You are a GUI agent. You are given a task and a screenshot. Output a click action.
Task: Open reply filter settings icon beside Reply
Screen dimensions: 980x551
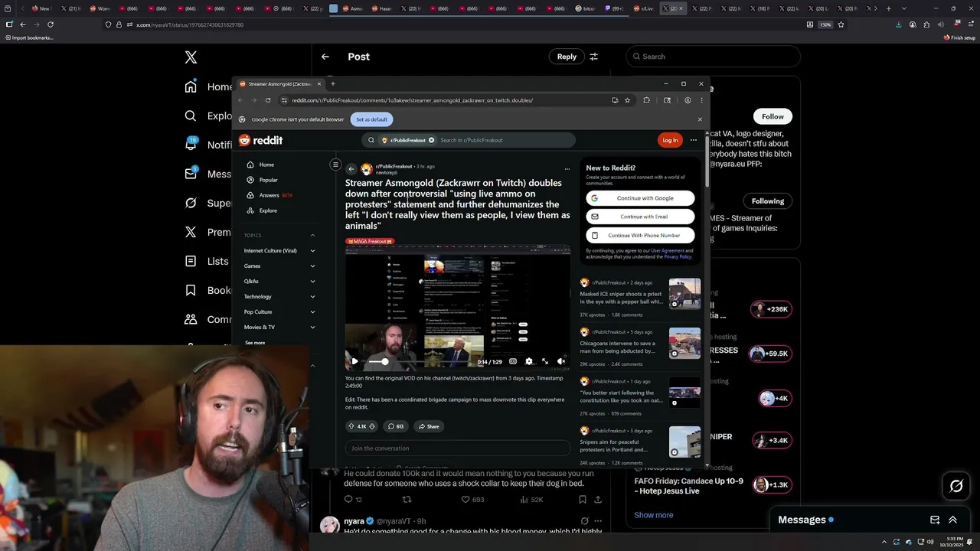(593, 57)
